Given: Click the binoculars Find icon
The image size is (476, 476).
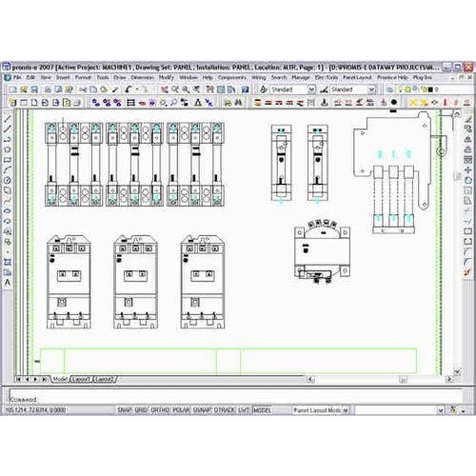Looking at the screenshot, I should pyautogui.click(x=238, y=103).
